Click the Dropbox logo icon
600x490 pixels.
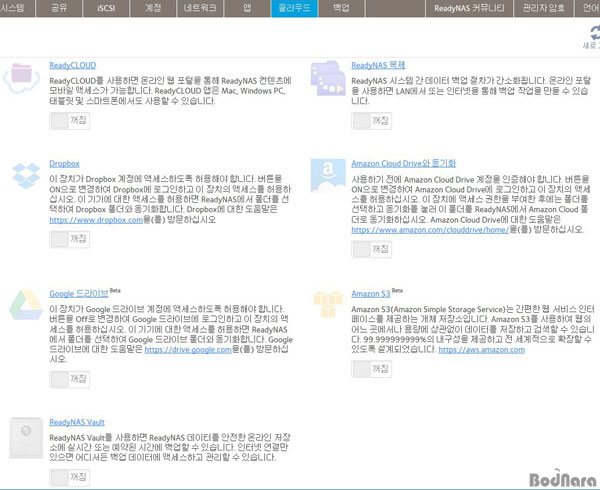[x=26, y=176]
